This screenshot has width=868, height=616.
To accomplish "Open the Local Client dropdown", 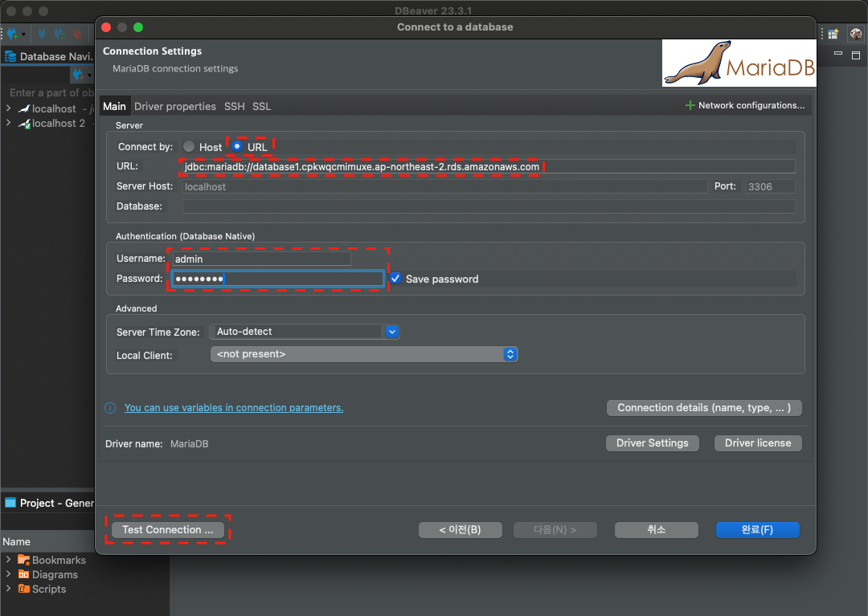I will tap(364, 354).
